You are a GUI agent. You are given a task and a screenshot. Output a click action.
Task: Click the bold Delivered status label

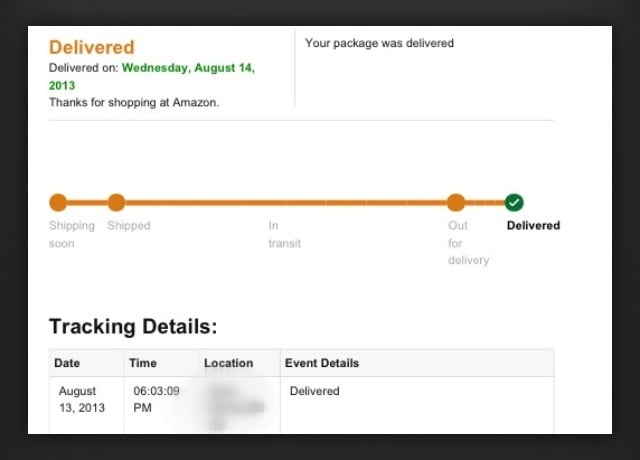click(533, 225)
